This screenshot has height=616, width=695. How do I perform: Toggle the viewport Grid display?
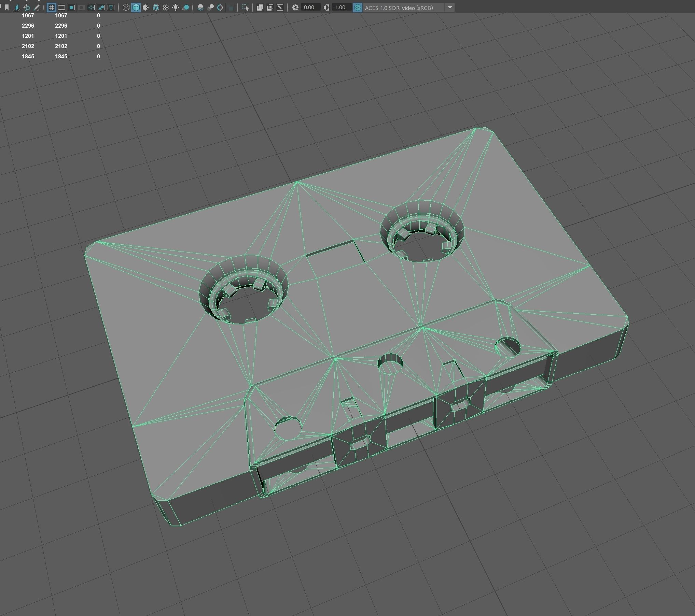coord(52,7)
